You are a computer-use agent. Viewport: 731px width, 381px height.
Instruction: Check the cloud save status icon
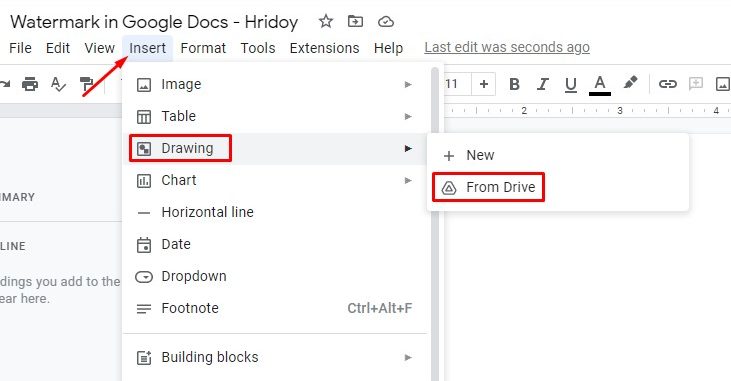click(x=386, y=22)
